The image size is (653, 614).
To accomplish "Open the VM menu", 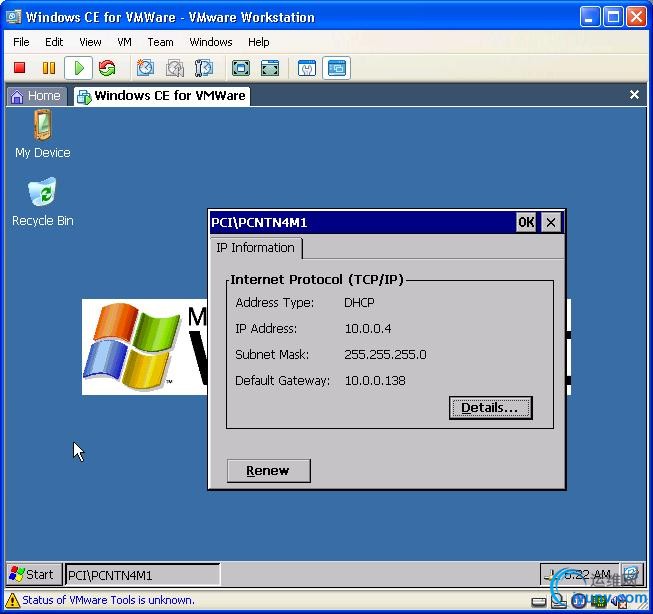I will pos(125,42).
